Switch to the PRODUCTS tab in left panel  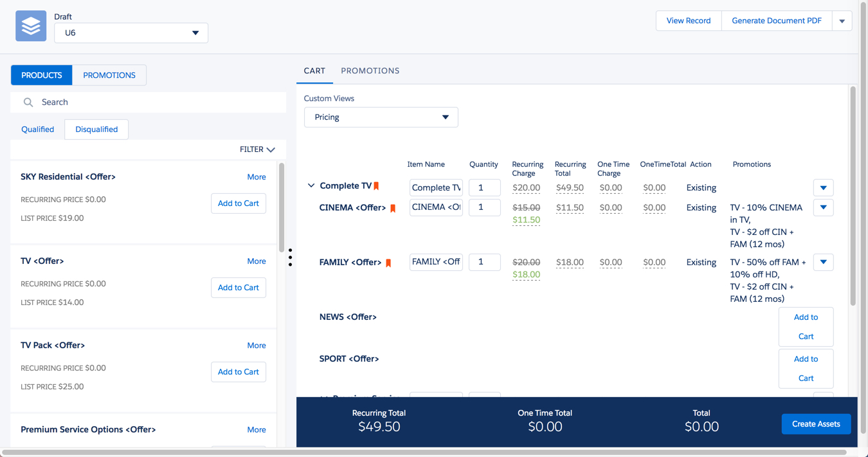pyautogui.click(x=42, y=75)
